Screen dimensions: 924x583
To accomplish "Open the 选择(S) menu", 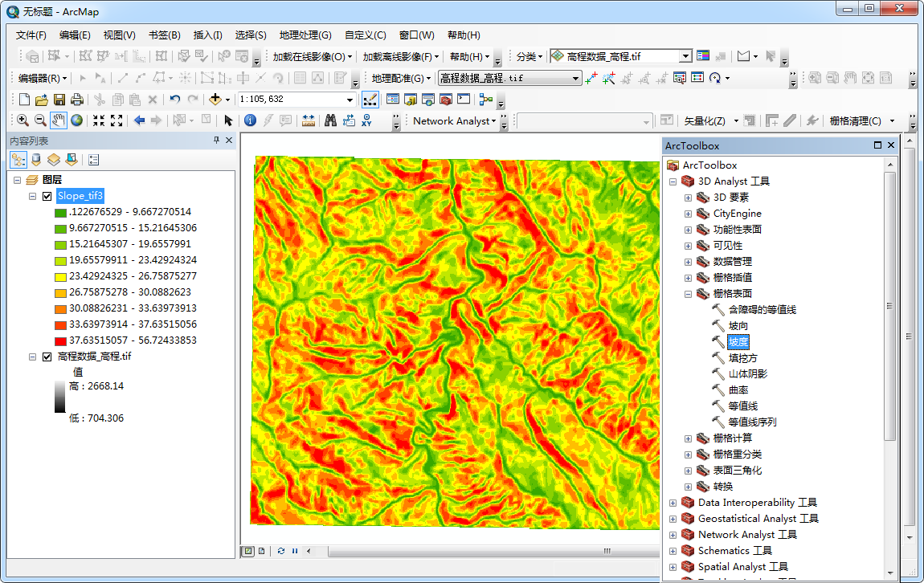I will [251, 35].
